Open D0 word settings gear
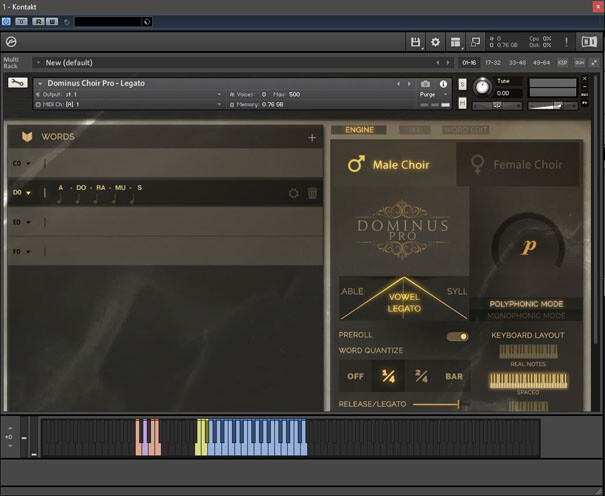605x496 pixels. tap(293, 193)
